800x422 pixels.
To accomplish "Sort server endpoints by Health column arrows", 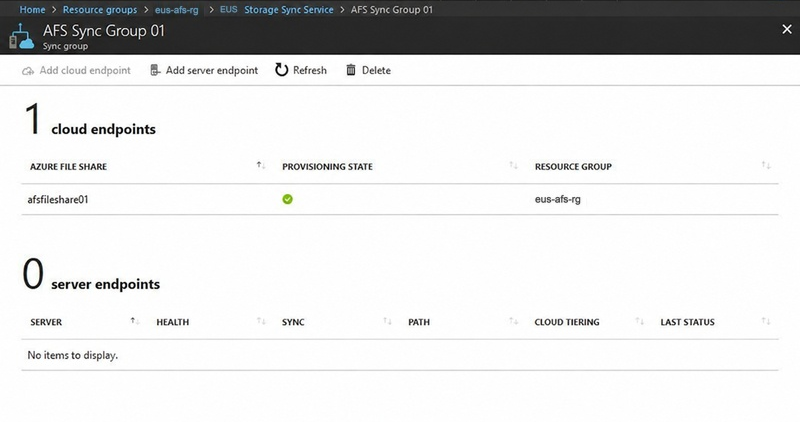I will [261, 321].
